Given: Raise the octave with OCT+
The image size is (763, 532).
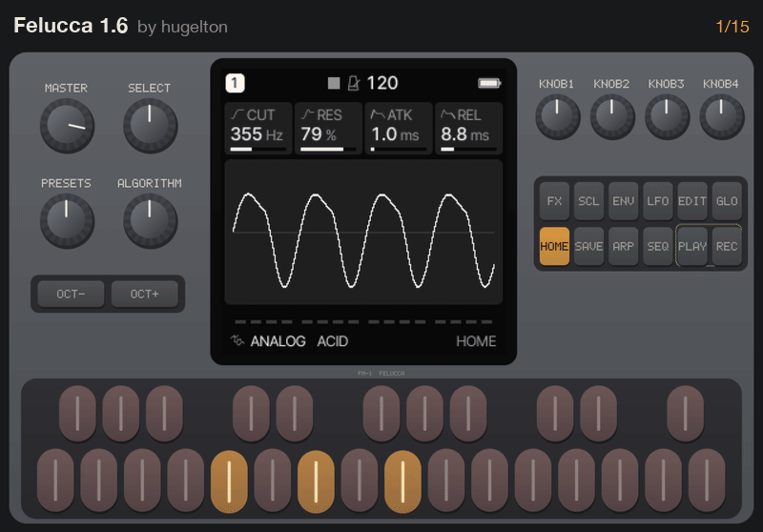Looking at the screenshot, I should (x=145, y=294).
